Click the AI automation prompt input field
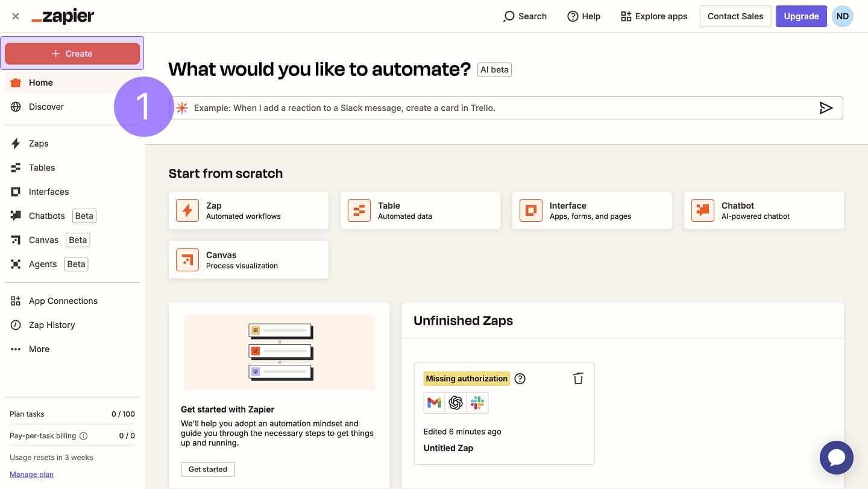 (506, 108)
